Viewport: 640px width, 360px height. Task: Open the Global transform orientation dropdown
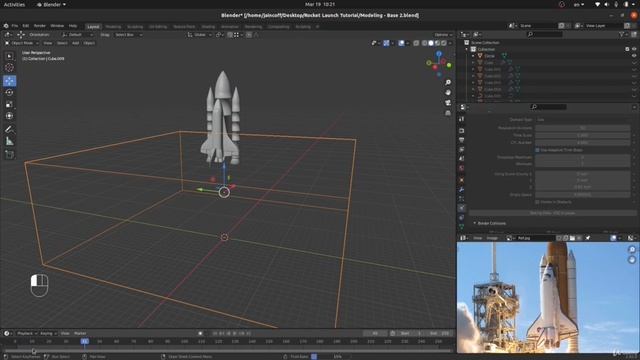coord(200,35)
